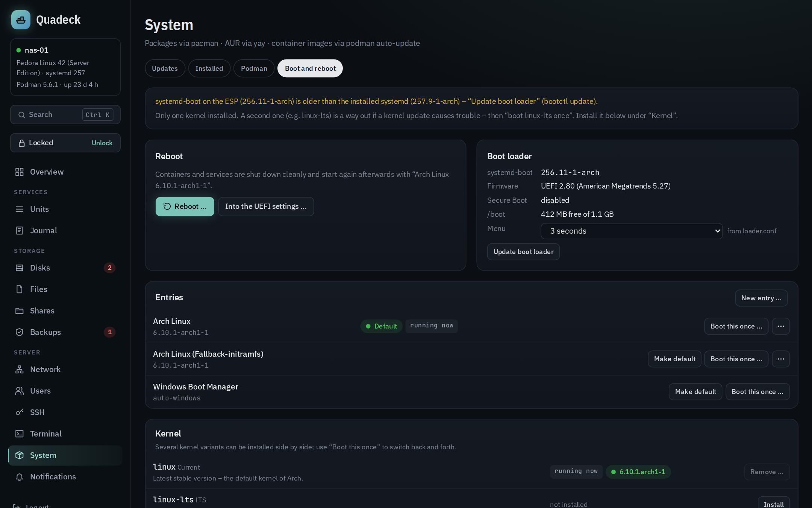This screenshot has width=812, height=508.
Task: Click Remove for the linux kernel
Action: pos(767,472)
